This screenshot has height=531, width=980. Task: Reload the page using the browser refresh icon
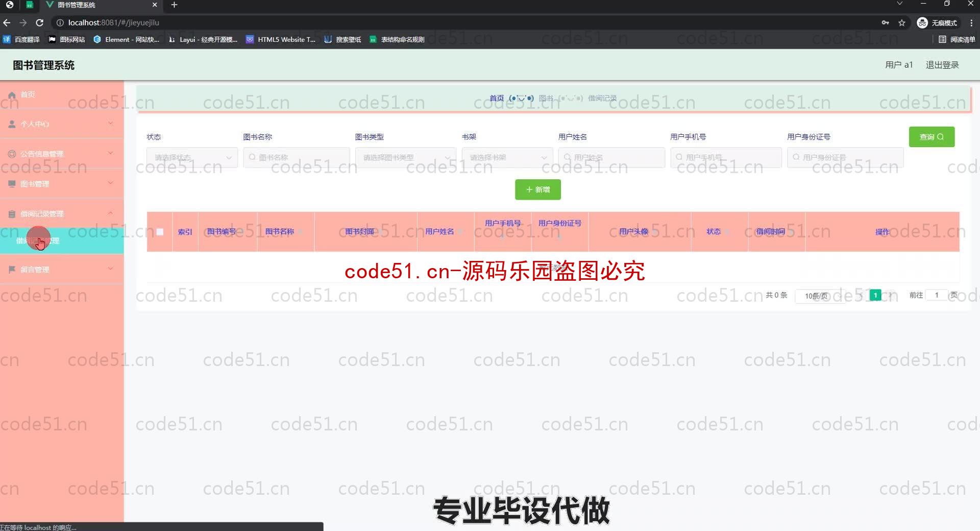click(39, 22)
